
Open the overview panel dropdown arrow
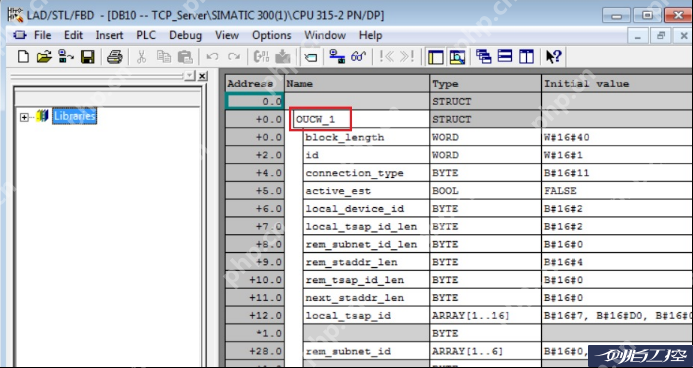(x=190, y=76)
